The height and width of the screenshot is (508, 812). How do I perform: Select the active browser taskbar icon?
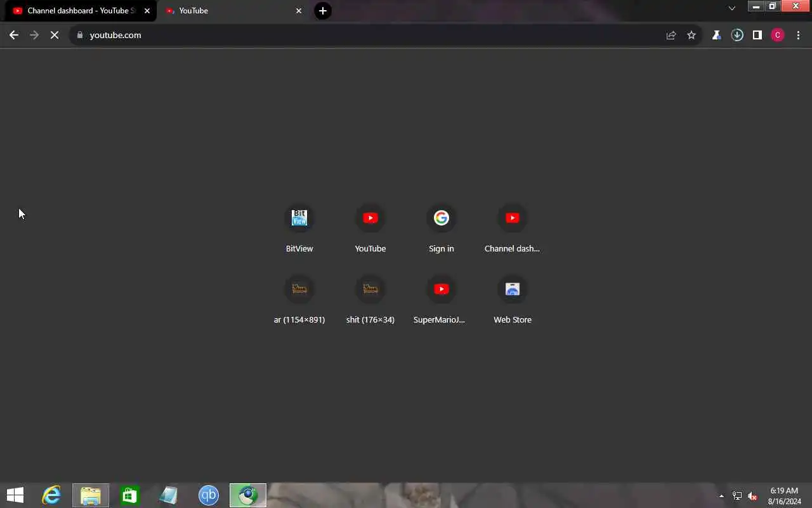click(248, 495)
